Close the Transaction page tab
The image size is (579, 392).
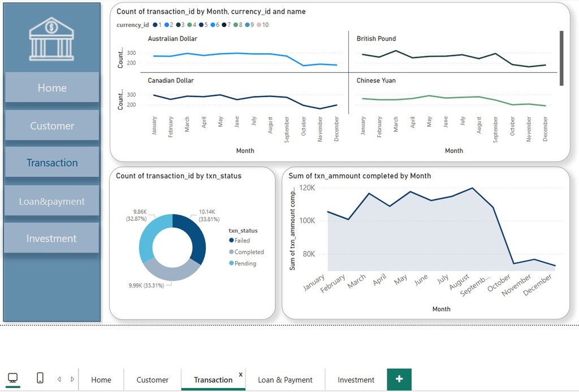[x=241, y=374]
